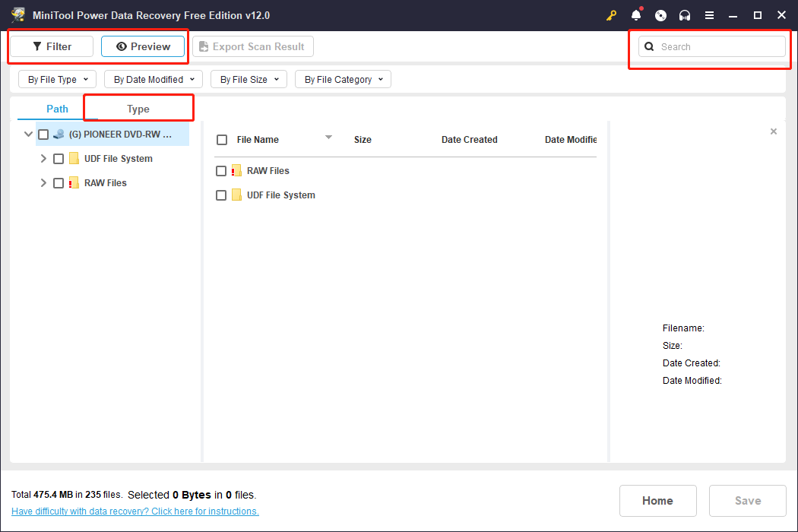Open the hamburger menu icon

709,16
